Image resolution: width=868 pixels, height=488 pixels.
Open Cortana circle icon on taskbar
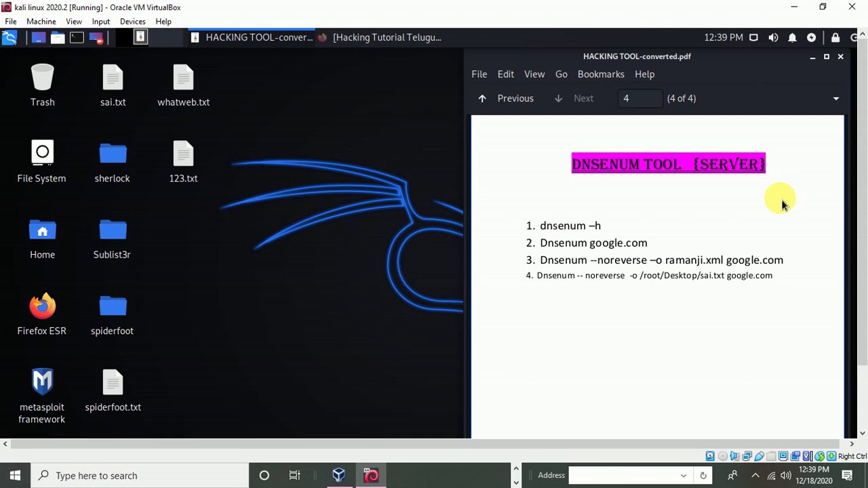coord(264,476)
